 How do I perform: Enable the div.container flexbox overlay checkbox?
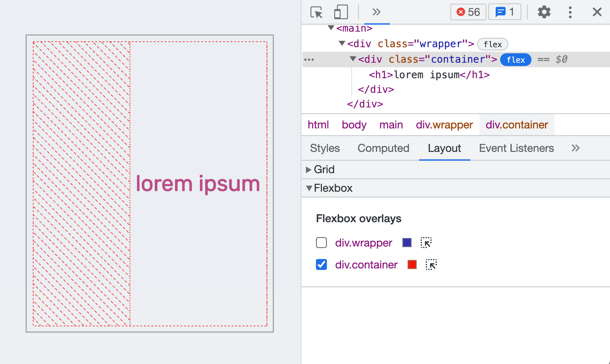click(321, 265)
